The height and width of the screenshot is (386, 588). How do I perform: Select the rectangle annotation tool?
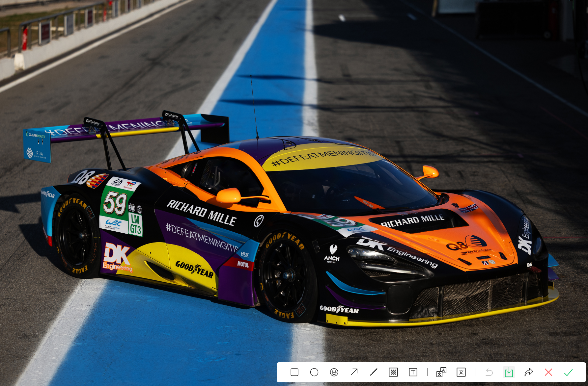click(294, 372)
